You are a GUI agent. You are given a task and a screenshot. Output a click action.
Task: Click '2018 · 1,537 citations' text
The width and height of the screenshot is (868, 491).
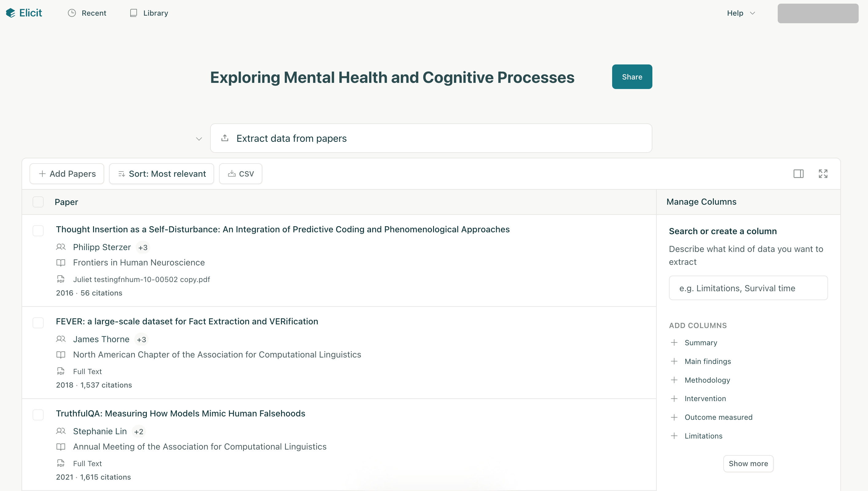click(x=94, y=385)
